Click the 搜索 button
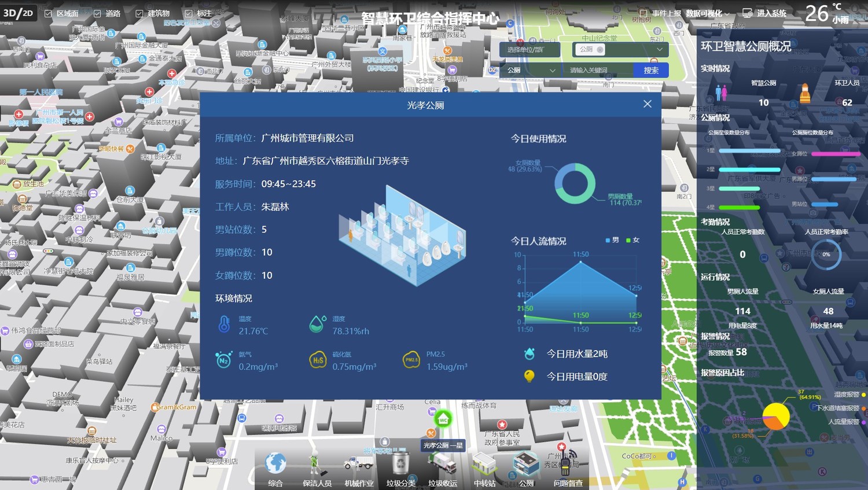Image resolution: width=868 pixels, height=490 pixels. (x=651, y=70)
